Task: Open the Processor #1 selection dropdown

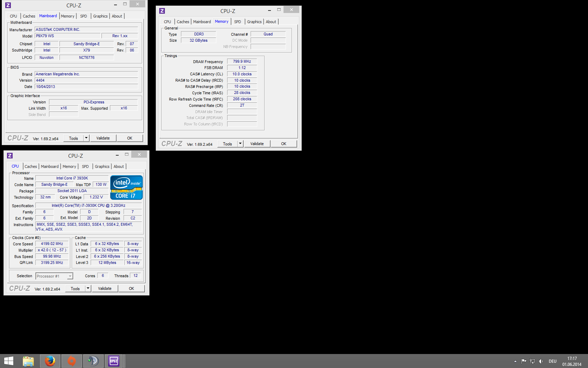Action: 54,276
